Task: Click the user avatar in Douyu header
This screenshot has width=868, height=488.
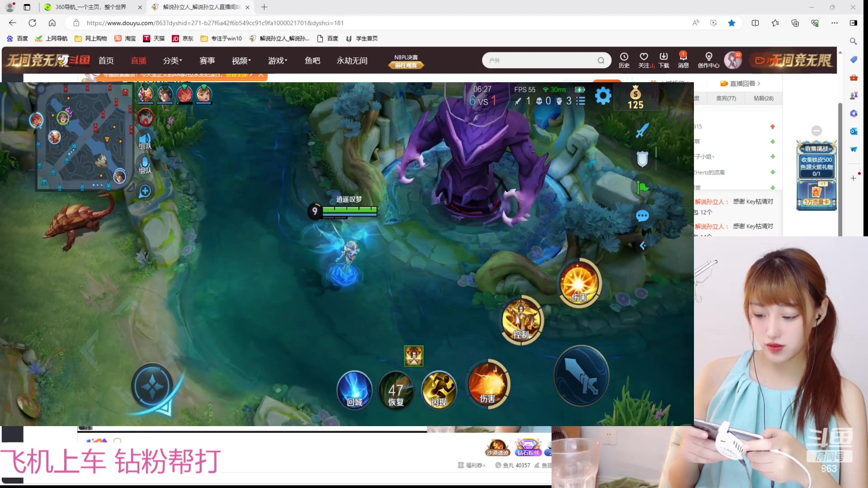Action: [733, 60]
